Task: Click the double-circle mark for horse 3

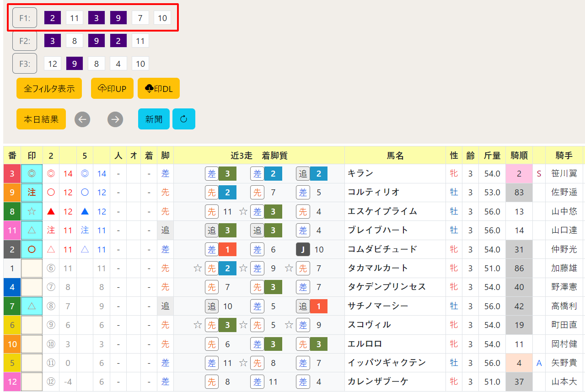Action: tap(32, 174)
